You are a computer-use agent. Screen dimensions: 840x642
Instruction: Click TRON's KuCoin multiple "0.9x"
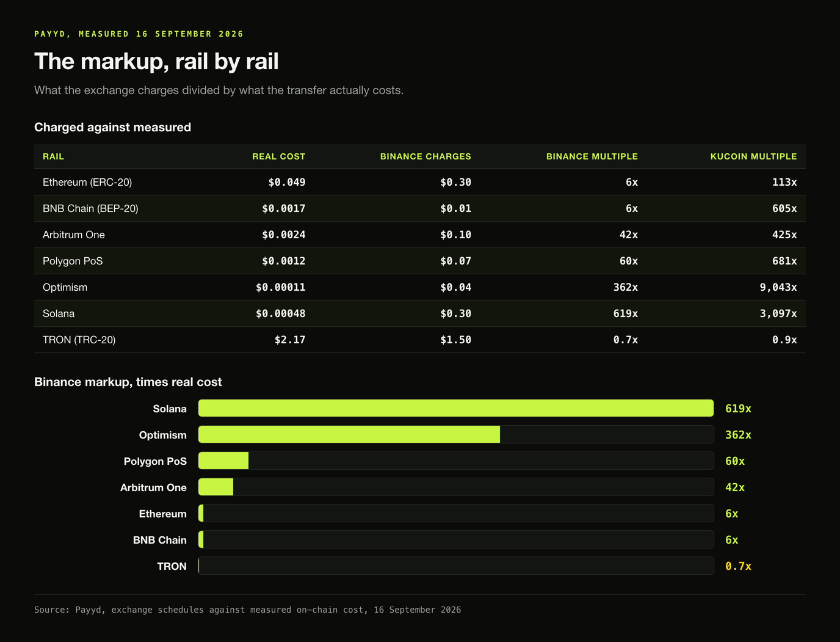click(x=784, y=340)
